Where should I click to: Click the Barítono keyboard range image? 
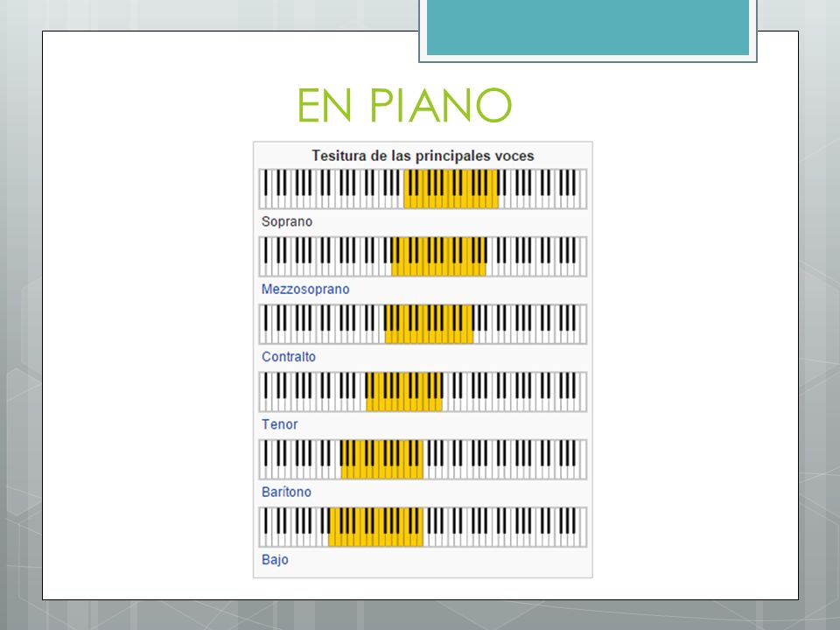[x=423, y=459]
